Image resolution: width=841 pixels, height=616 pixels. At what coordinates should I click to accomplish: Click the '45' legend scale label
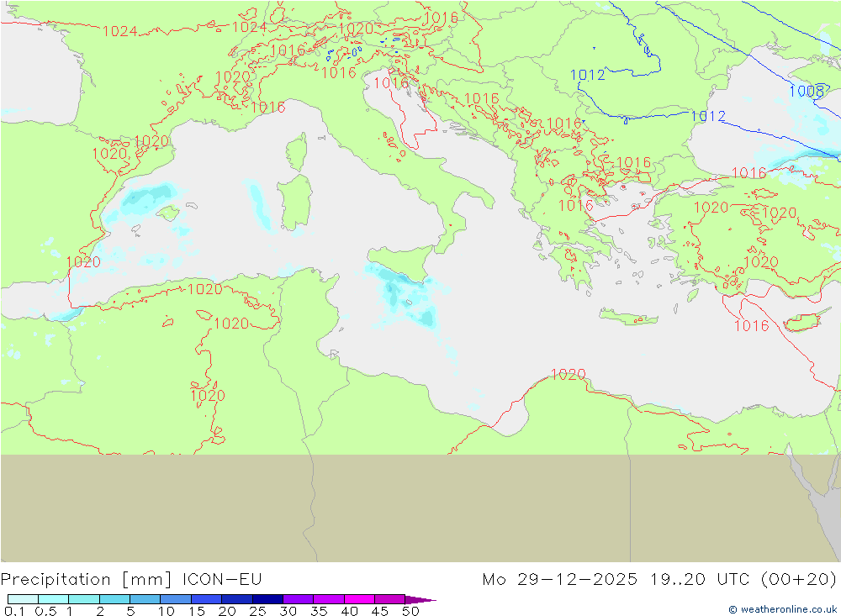[x=380, y=611]
